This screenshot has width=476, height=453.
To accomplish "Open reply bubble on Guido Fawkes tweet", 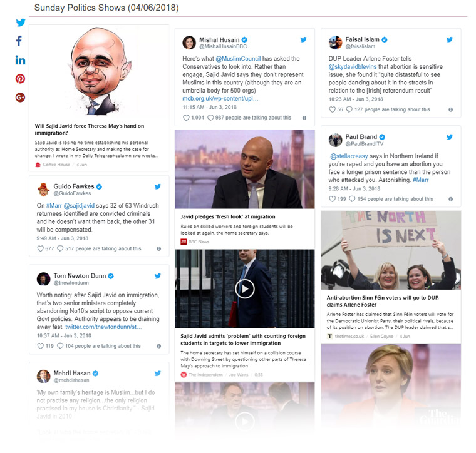I will pos(60,248).
